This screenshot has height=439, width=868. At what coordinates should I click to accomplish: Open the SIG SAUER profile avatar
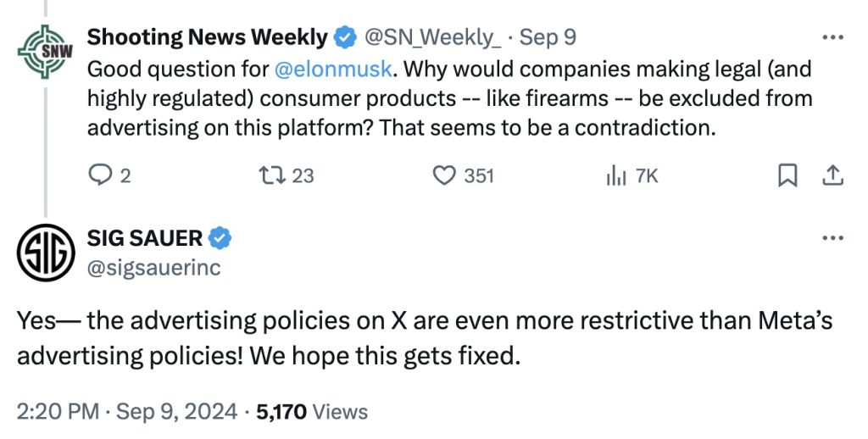coord(46,253)
